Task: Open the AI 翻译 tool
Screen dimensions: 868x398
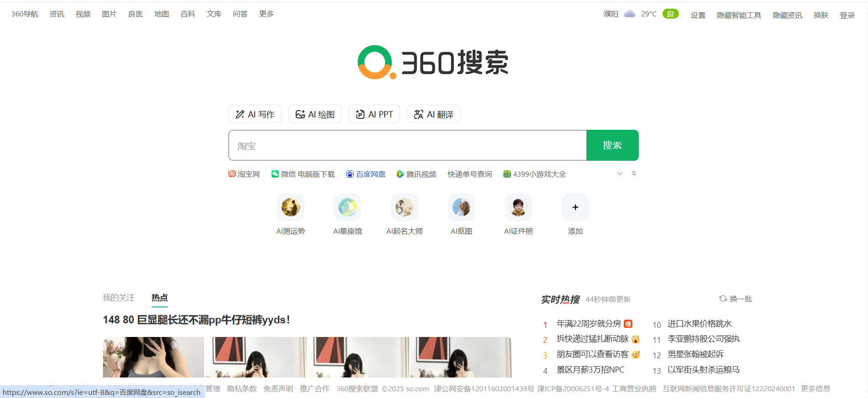Action: pyautogui.click(x=433, y=114)
